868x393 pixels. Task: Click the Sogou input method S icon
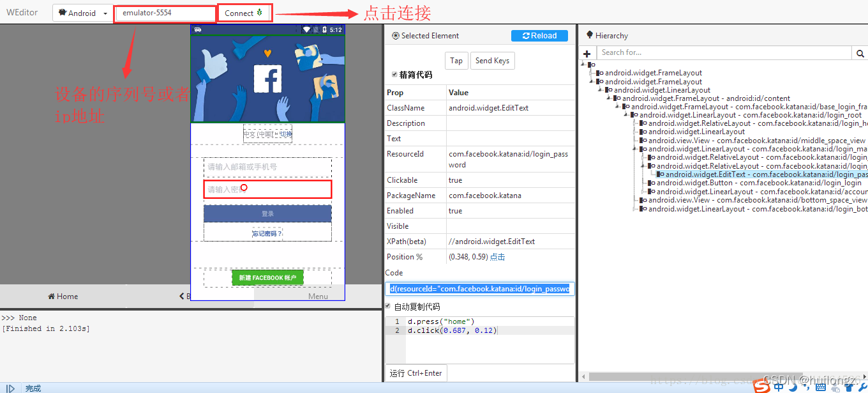[x=761, y=386]
